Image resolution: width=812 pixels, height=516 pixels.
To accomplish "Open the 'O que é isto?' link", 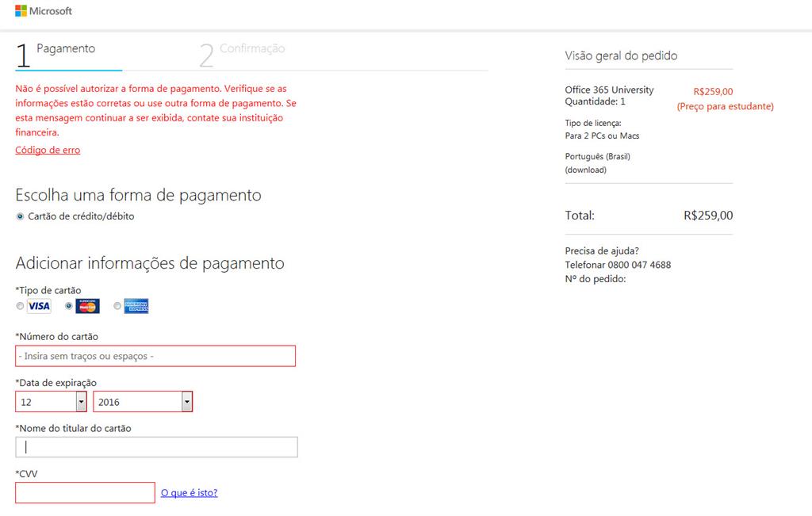I will 189,493.
